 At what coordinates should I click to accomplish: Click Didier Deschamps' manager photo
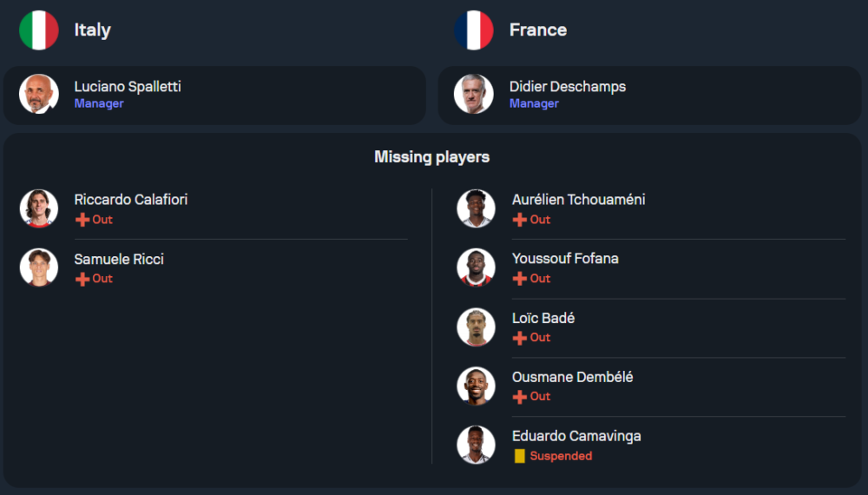474,94
